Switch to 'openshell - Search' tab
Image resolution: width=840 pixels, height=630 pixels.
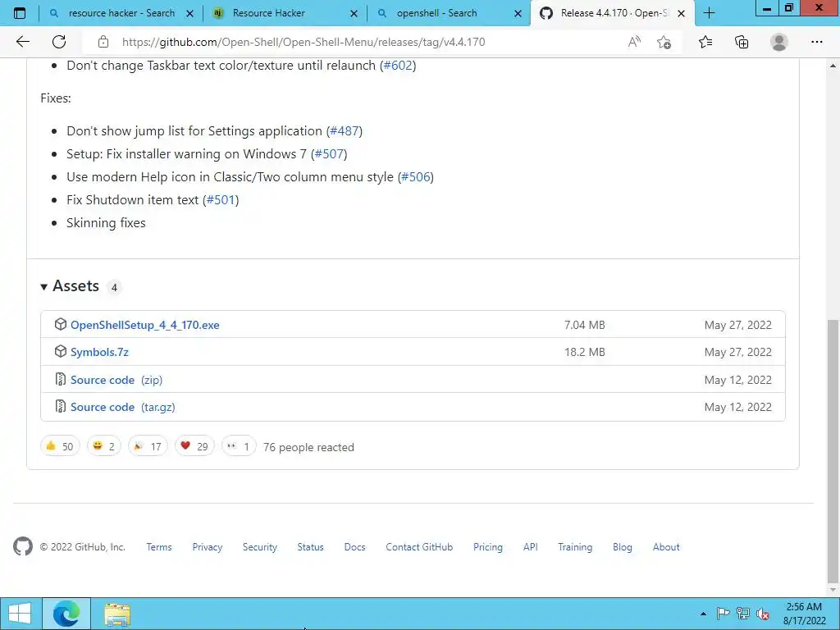(x=449, y=13)
